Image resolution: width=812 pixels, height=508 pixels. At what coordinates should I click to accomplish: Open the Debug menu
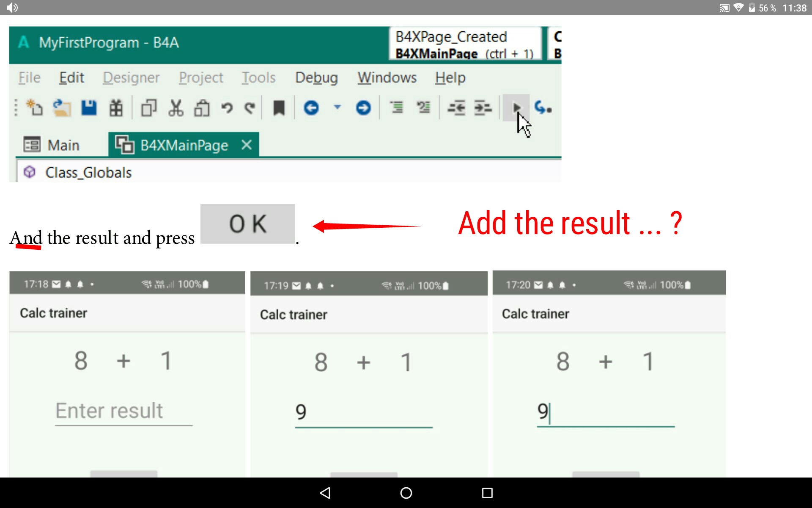click(x=316, y=77)
